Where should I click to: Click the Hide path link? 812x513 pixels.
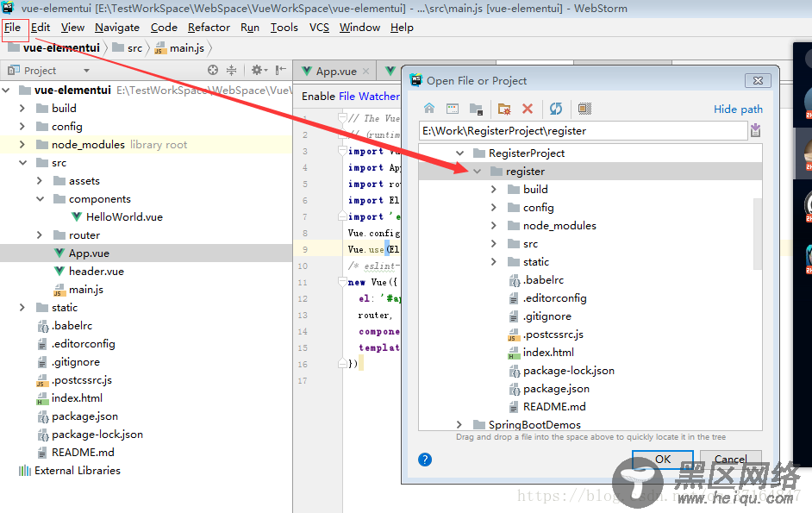click(x=738, y=109)
